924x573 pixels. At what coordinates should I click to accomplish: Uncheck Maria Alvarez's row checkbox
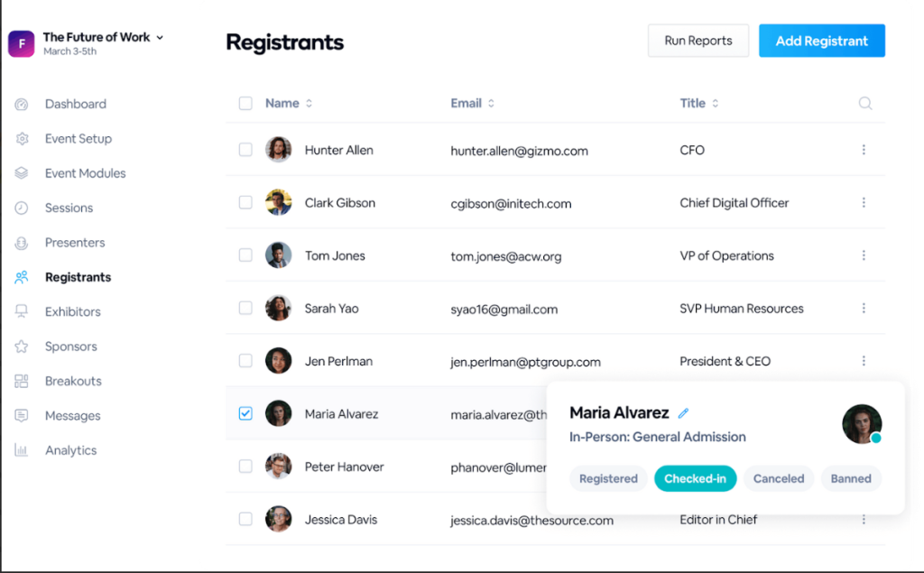(x=245, y=413)
